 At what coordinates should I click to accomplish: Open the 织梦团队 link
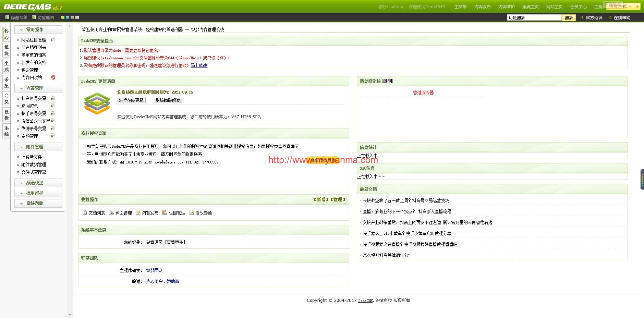[154, 270]
